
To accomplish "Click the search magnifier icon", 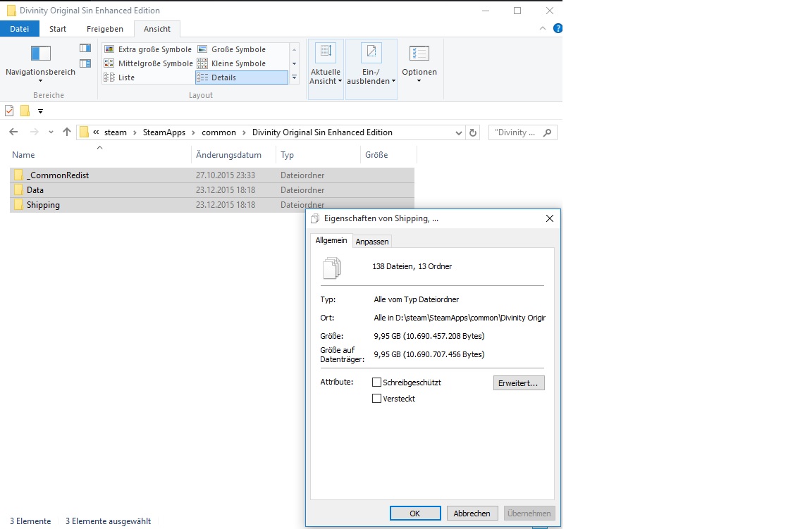I will click(548, 132).
